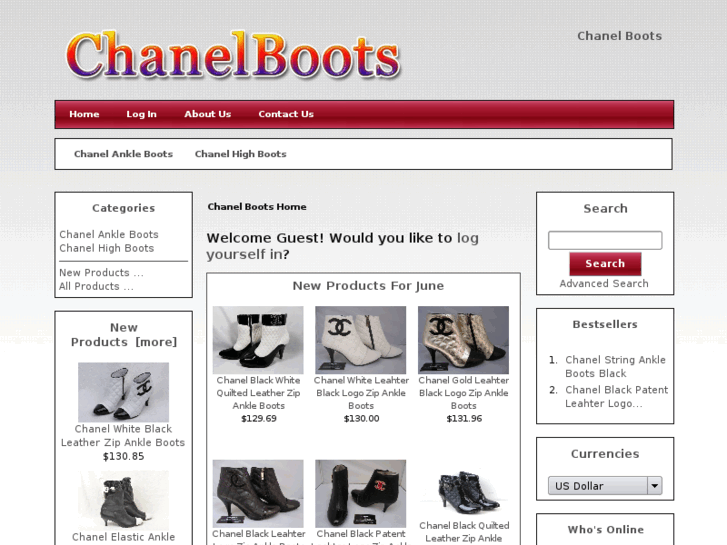
Task: Click the $129.69 price text
Action: [x=259, y=418]
